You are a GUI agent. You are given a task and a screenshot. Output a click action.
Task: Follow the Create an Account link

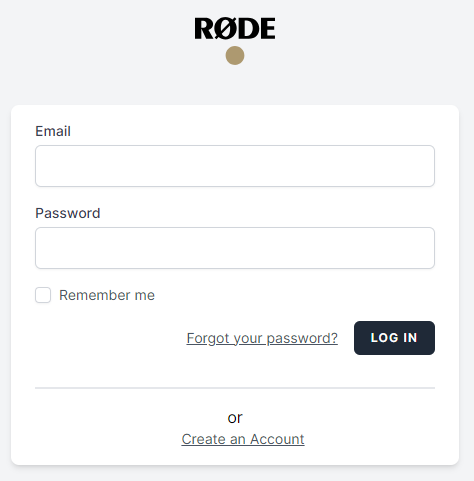tap(243, 439)
